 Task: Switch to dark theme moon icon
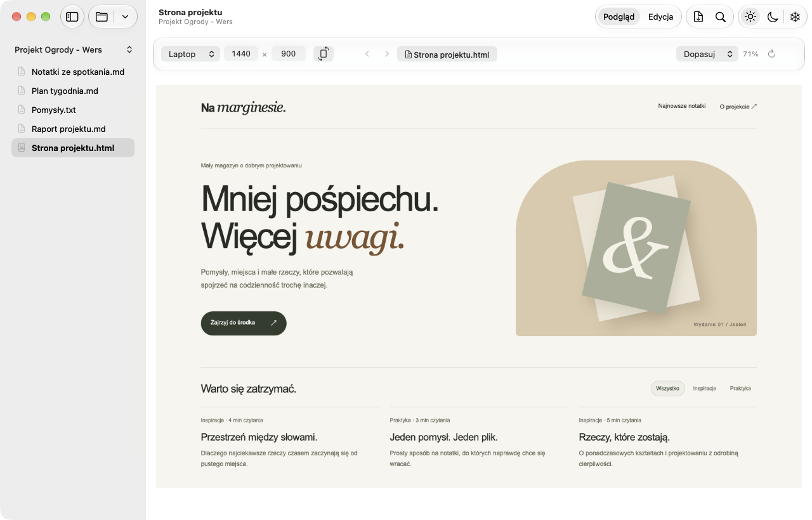click(x=773, y=17)
